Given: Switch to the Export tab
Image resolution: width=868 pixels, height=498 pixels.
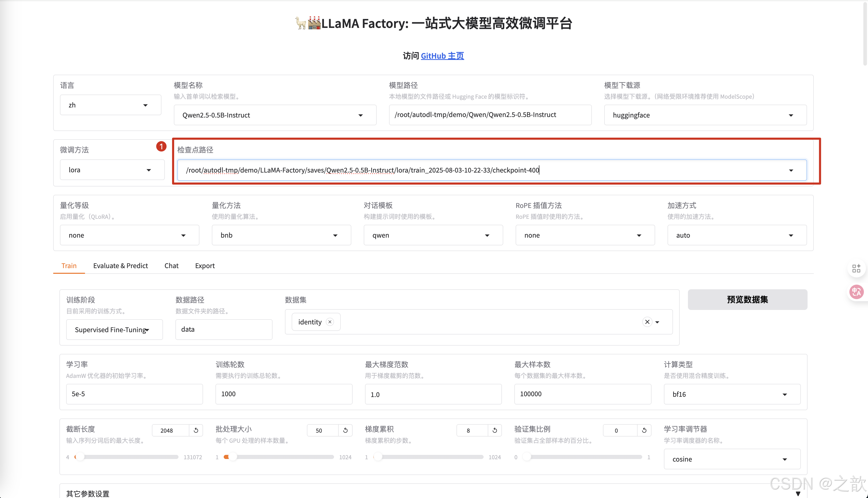Looking at the screenshot, I should (x=205, y=266).
